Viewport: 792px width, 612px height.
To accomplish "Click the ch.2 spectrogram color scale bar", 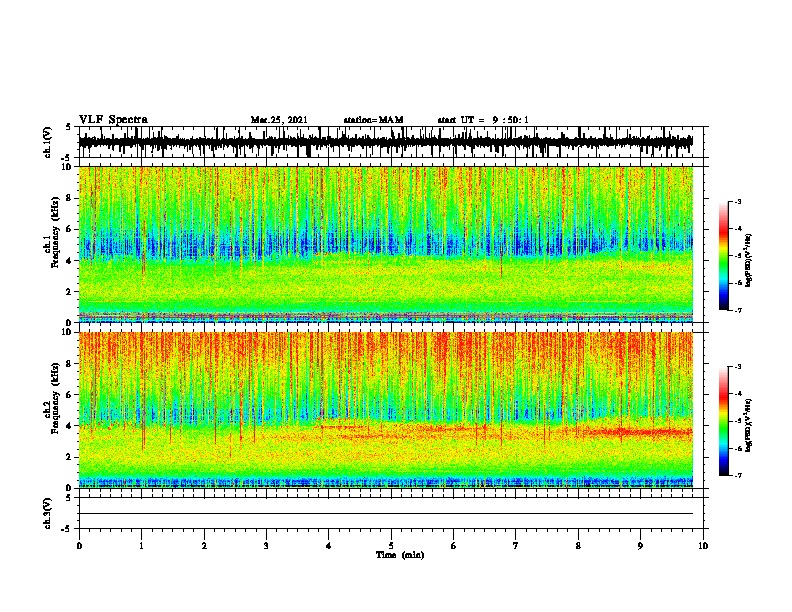I will (723, 421).
